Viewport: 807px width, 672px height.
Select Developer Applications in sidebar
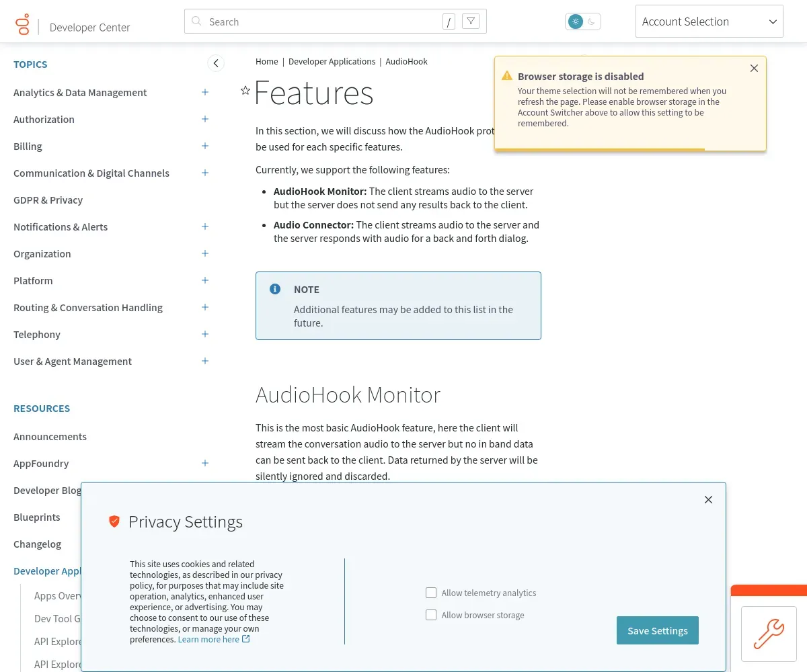click(47, 571)
